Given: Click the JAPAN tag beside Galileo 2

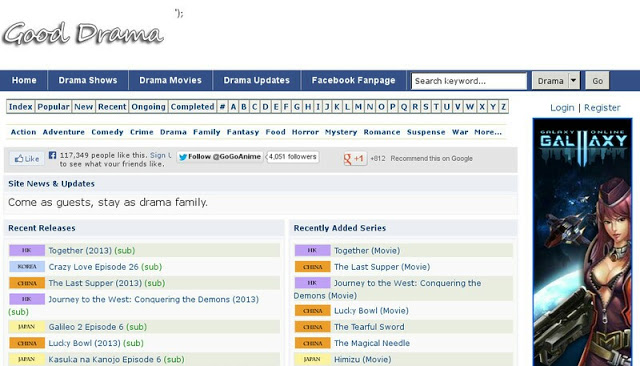Looking at the screenshot, I should 27,326.
